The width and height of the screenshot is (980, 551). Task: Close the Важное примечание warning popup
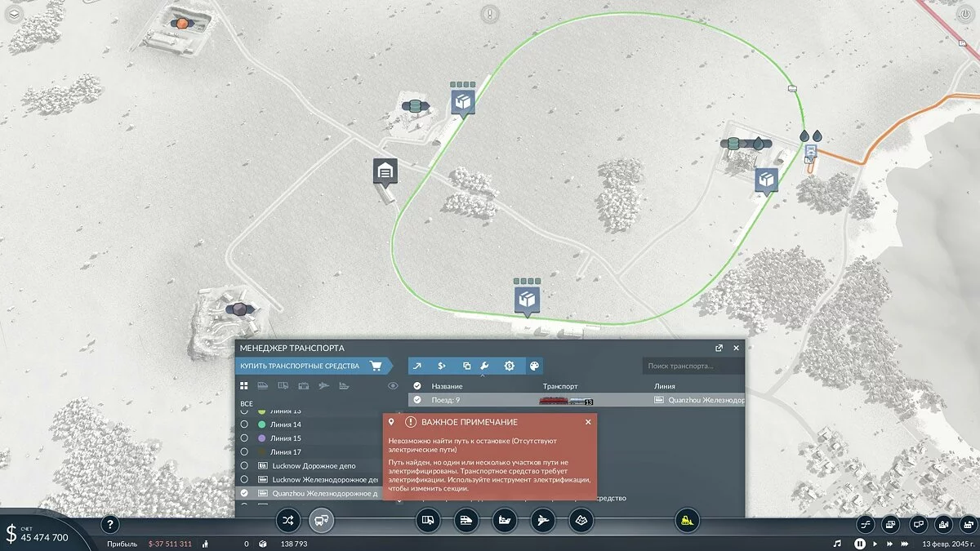coord(588,422)
